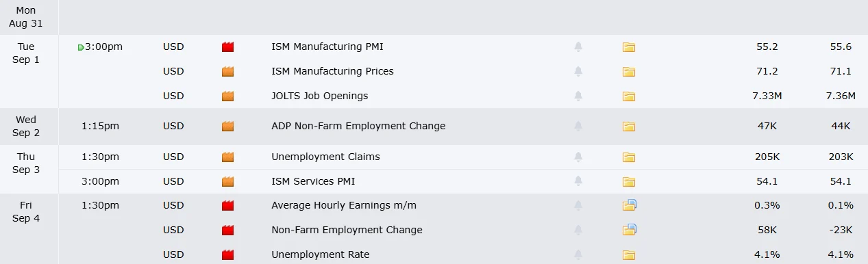The image size is (868, 264).
Task: Click the 7.36M previous value for JOLTS
Action: pos(841,96)
